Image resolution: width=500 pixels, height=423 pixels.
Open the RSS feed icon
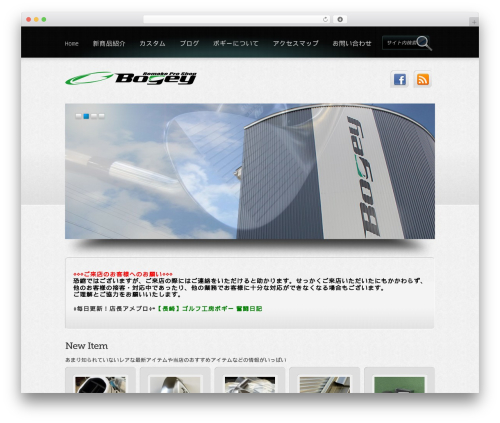(x=423, y=79)
